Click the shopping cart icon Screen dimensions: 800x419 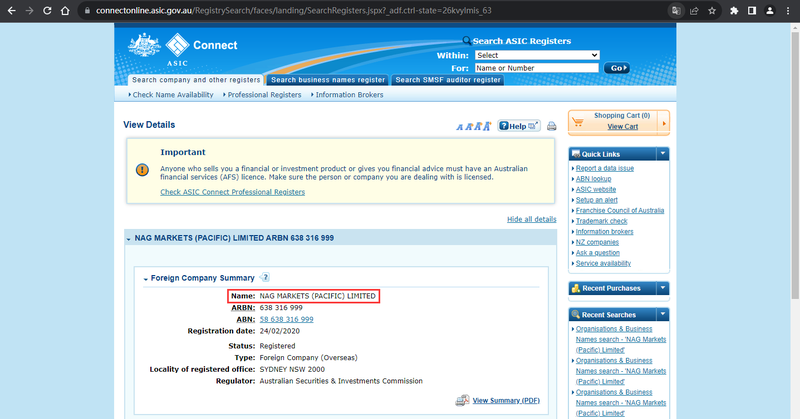[x=578, y=122]
